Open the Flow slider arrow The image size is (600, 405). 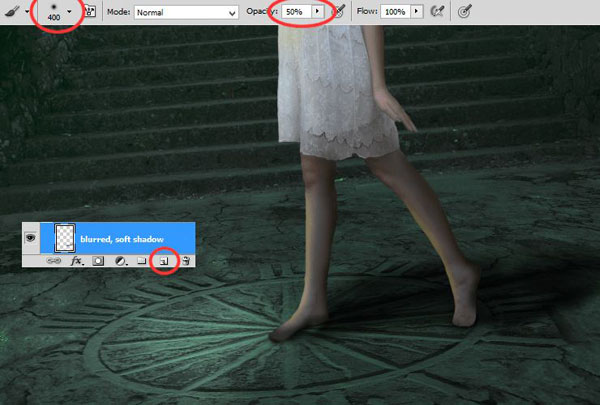click(x=417, y=12)
